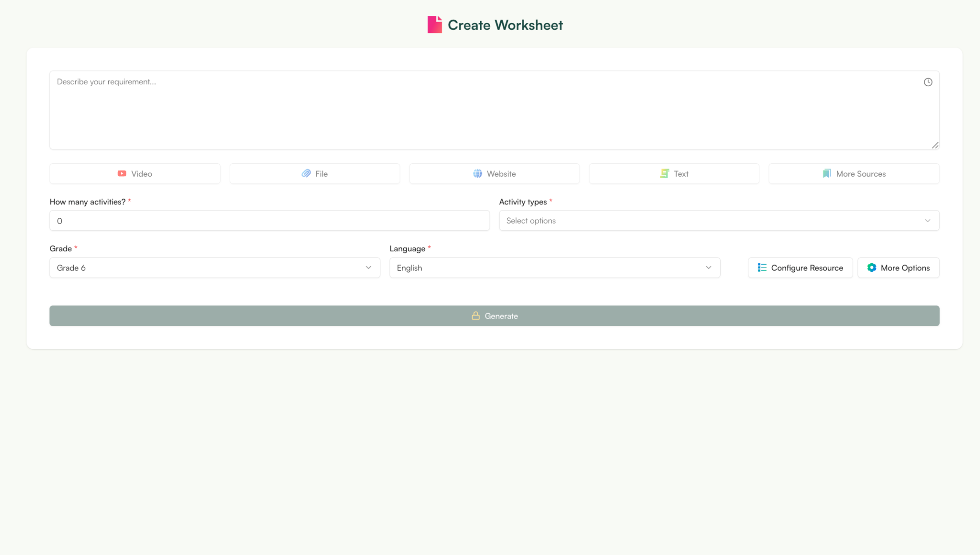Click the Generate button
Viewport: 980px width, 555px height.
[x=494, y=316]
